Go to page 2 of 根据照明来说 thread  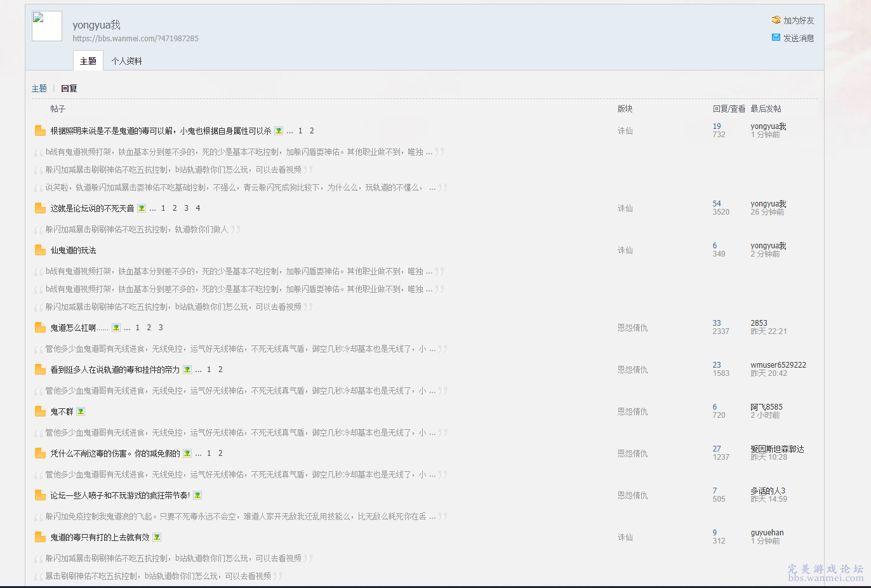coord(312,131)
